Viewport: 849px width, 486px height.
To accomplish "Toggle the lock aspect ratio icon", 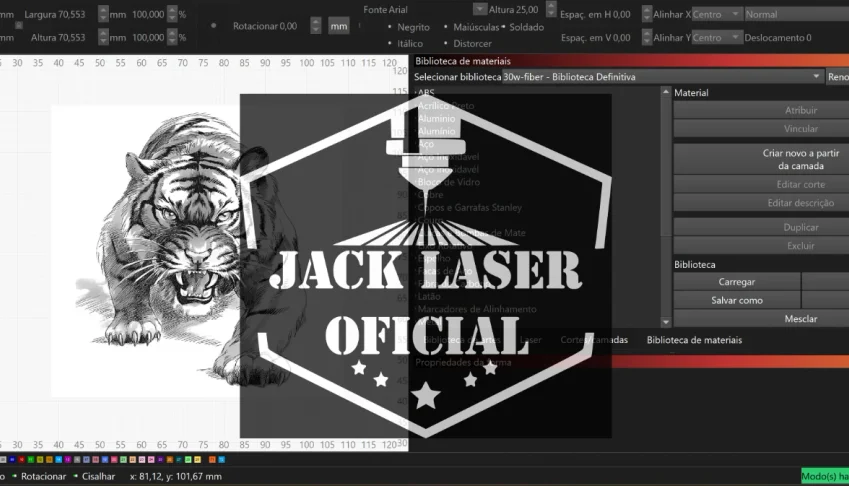I will tap(18, 25).
